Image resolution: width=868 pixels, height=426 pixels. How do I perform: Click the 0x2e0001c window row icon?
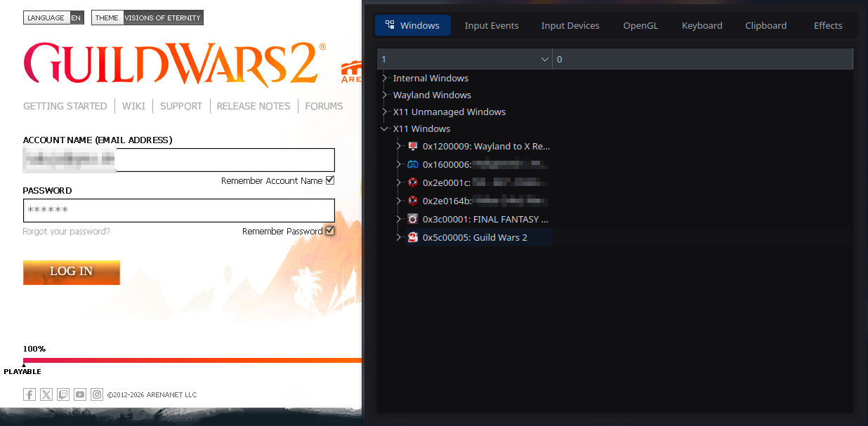[x=413, y=182]
